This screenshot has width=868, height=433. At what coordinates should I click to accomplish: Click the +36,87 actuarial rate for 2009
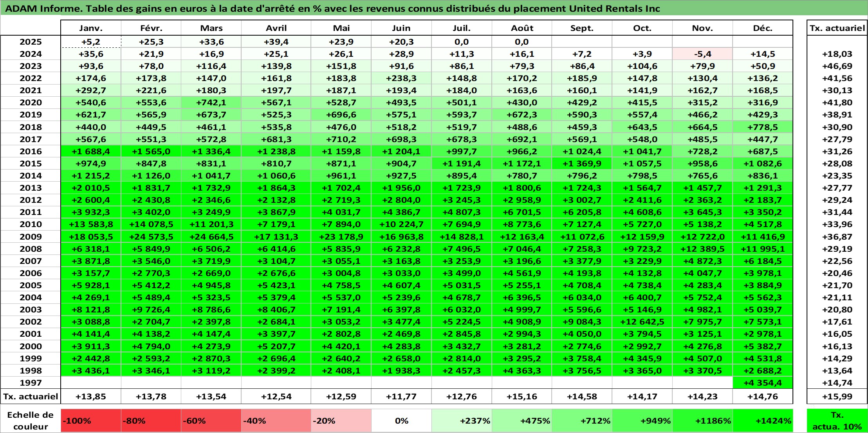pos(837,236)
